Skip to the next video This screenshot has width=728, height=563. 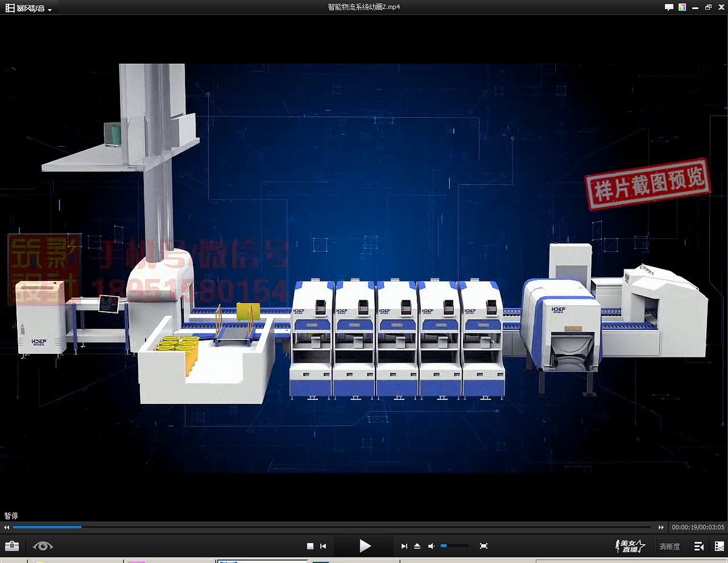click(404, 547)
